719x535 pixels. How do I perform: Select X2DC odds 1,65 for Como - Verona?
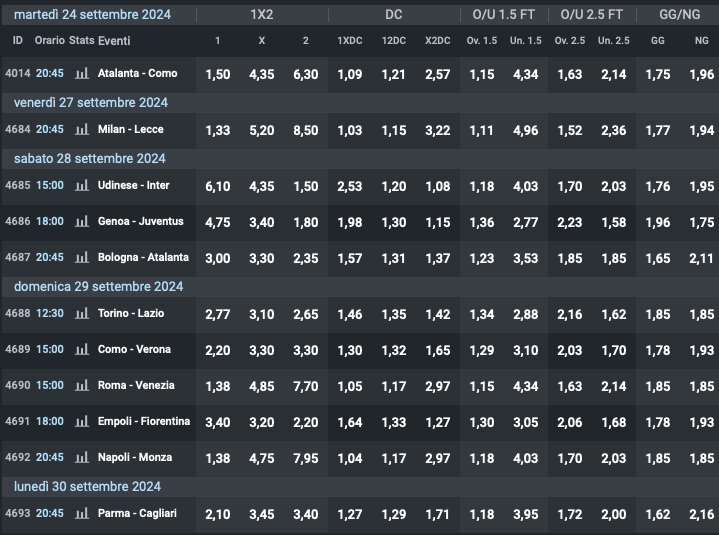tap(438, 350)
